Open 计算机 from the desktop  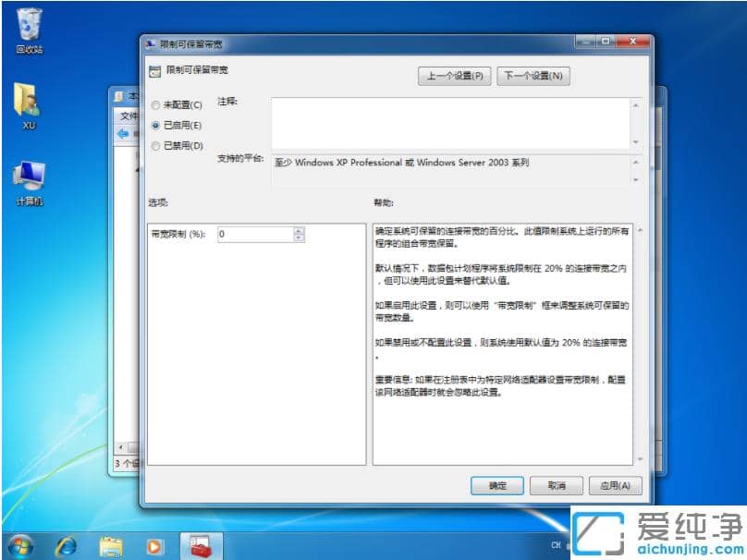tap(29, 171)
